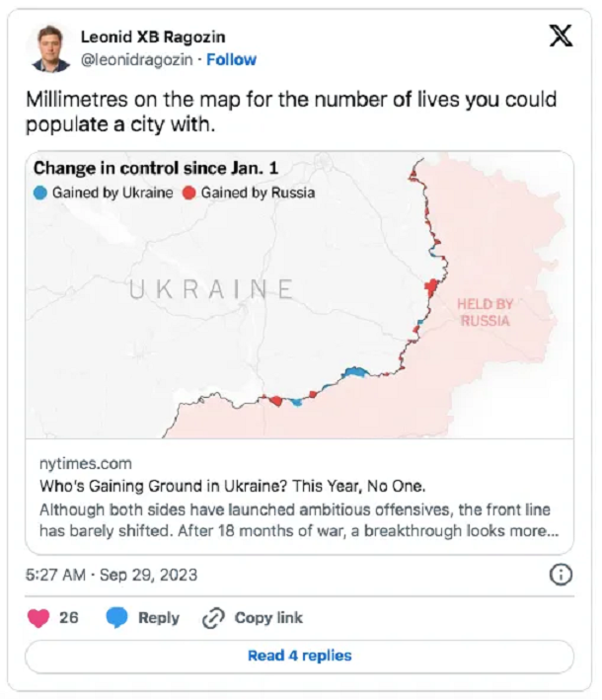
Task: Follow @leonidragozin
Action: 231,59
